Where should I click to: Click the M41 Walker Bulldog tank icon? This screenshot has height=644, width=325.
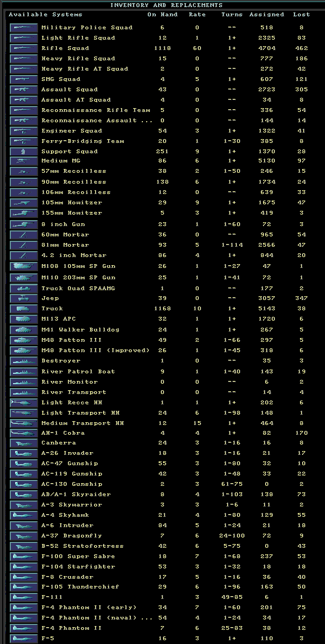click(x=24, y=329)
